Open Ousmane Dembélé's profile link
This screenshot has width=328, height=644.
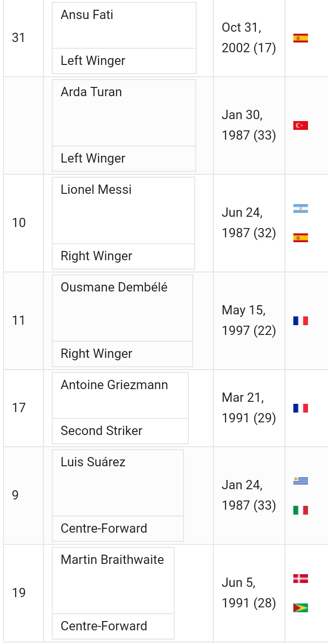(x=114, y=287)
